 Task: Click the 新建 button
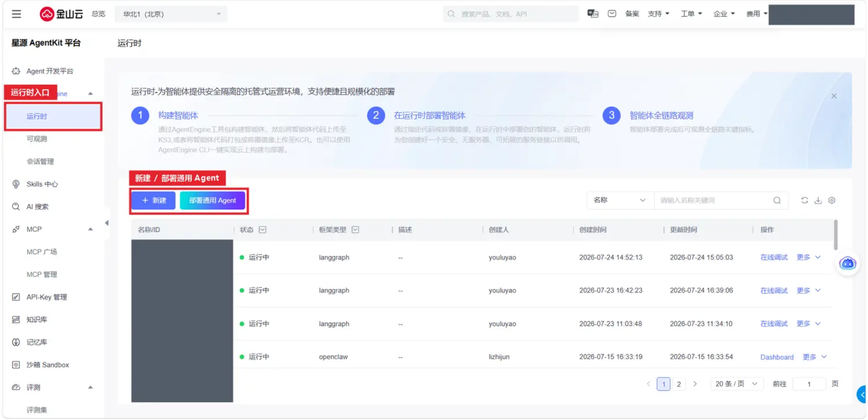click(154, 200)
